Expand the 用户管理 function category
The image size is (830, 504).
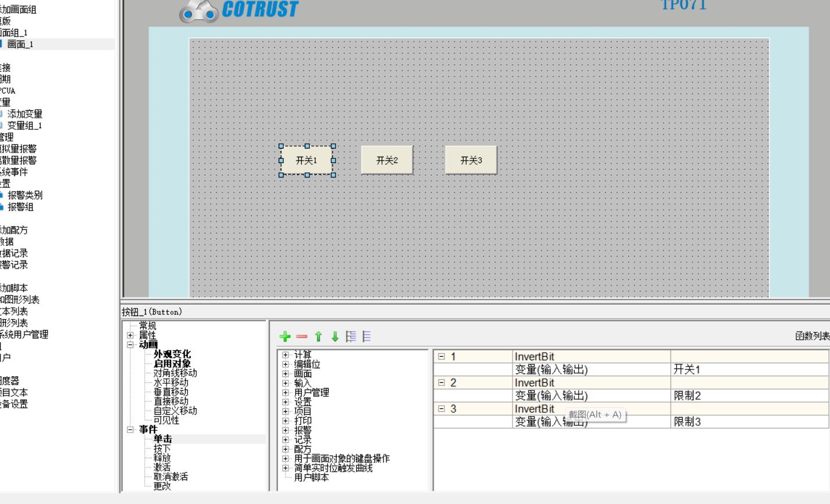click(x=286, y=393)
